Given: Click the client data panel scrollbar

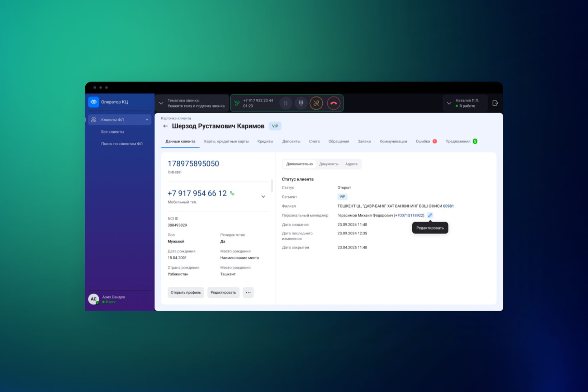Looking at the screenshot, I should (272, 186).
